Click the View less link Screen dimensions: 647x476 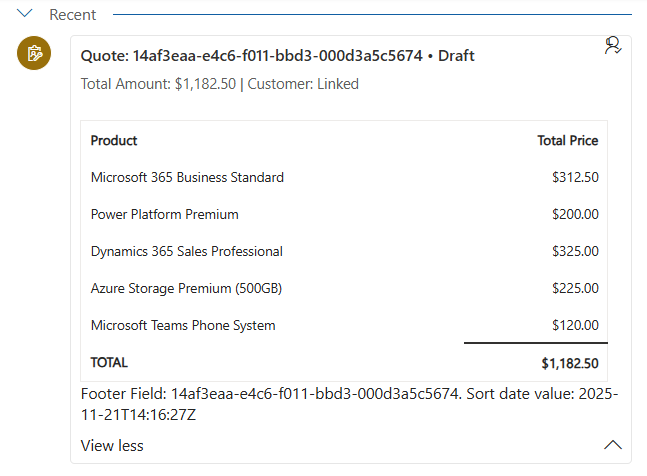pyautogui.click(x=111, y=446)
